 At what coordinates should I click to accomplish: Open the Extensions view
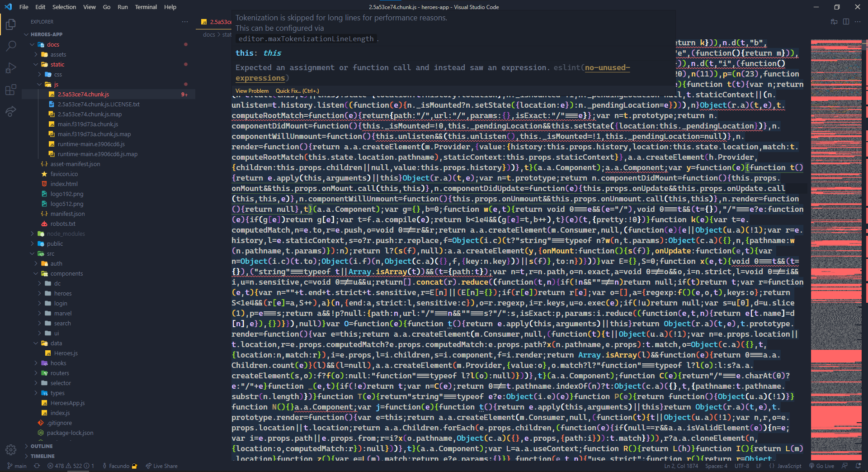tap(11, 90)
